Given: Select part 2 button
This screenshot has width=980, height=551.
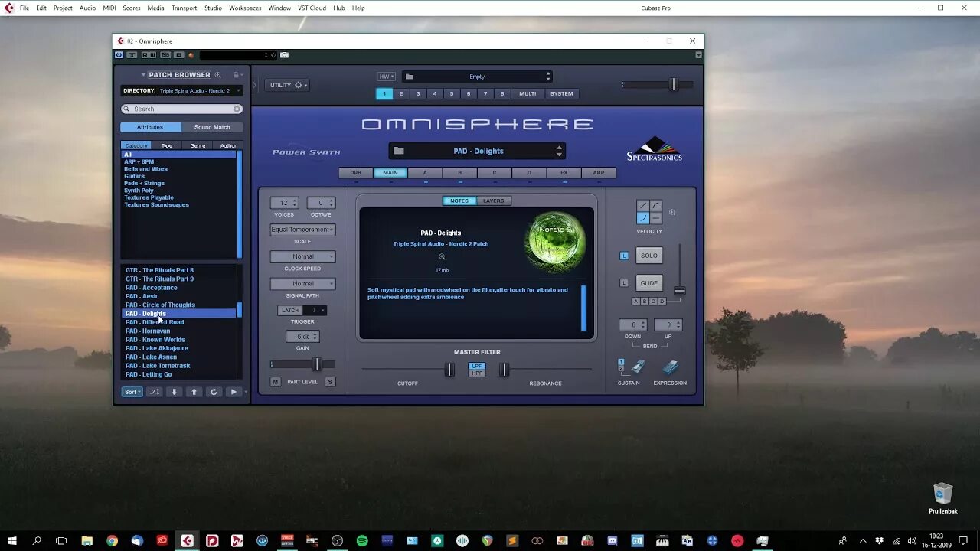Looking at the screenshot, I should click(x=400, y=93).
